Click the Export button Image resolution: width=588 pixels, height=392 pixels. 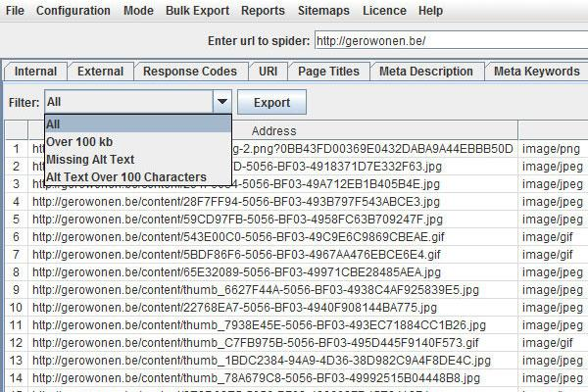pyautogui.click(x=271, y=102)
